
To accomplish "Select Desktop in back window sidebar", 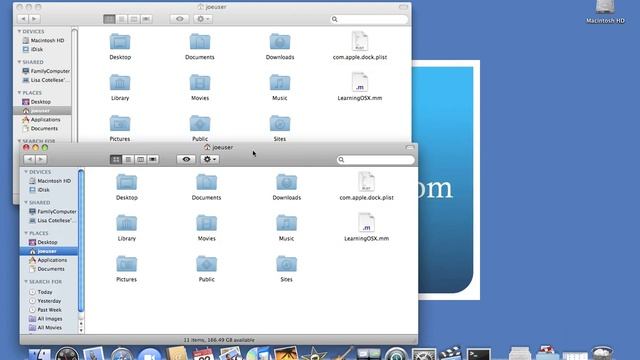I will pos(42,102).
